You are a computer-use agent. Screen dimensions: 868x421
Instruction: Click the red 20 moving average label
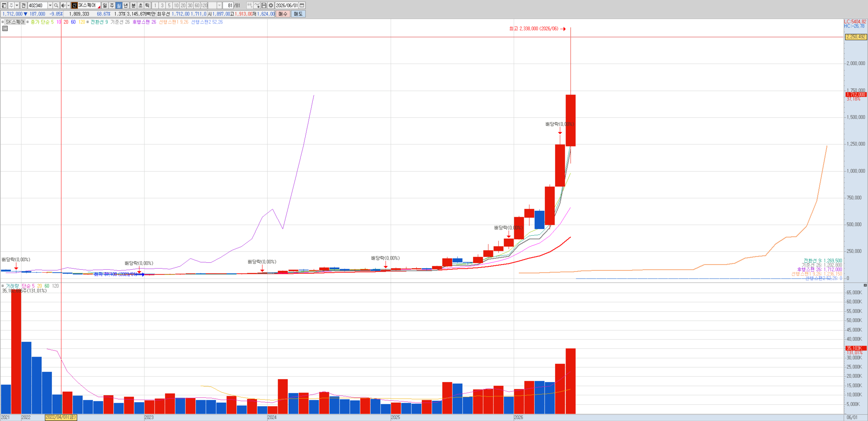pyautogui.click(x=66, y=22)
